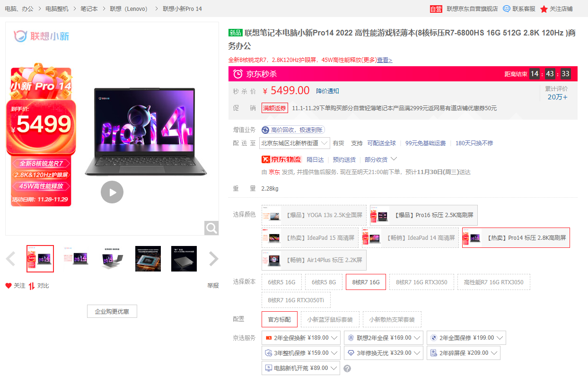Select the 6核R5 8G version
This screenshot has height=377, width=588.
click(x=324, y=282)
